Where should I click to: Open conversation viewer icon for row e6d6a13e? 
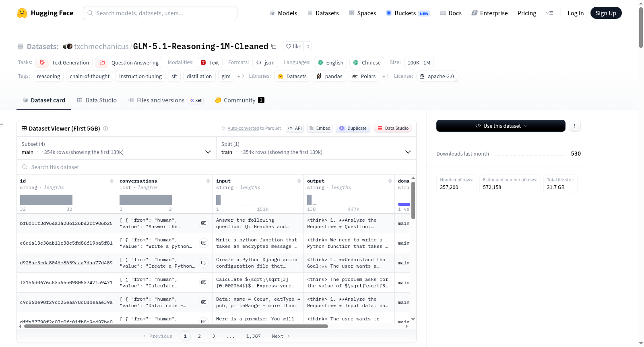click(x=204, y=243)
